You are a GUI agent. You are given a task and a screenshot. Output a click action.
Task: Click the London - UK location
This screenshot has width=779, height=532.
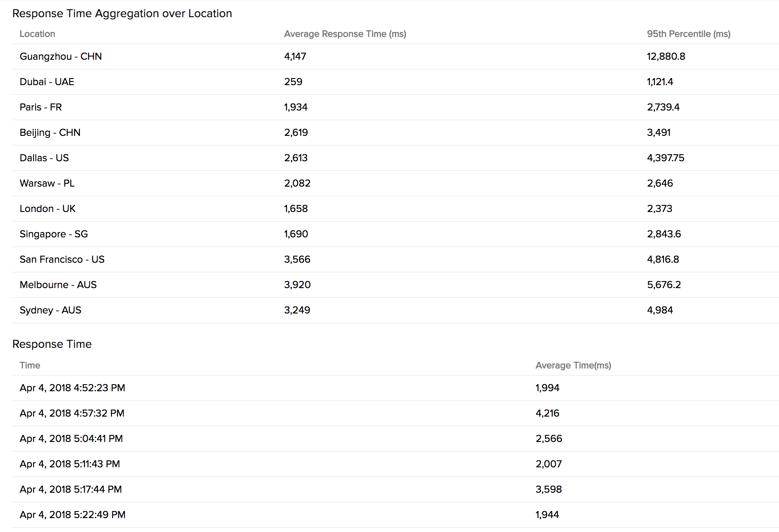(x=48, y=209)
